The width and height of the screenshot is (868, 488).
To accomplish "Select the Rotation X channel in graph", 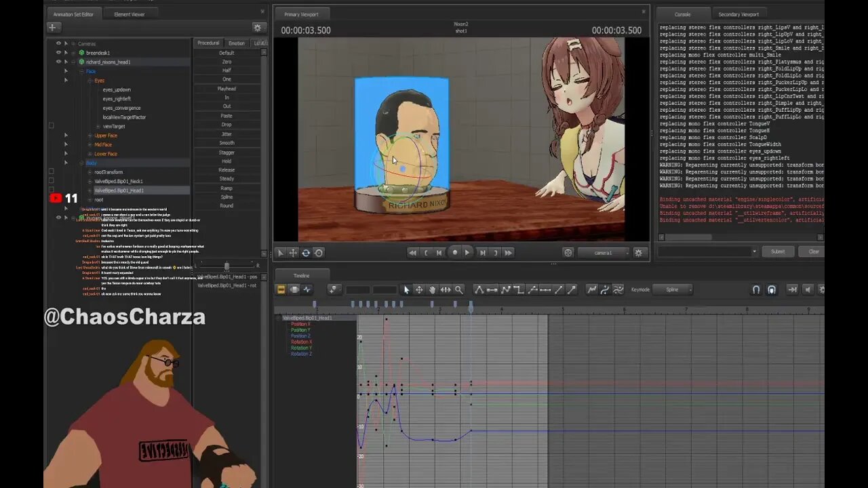I will click(x=301, y=342).
